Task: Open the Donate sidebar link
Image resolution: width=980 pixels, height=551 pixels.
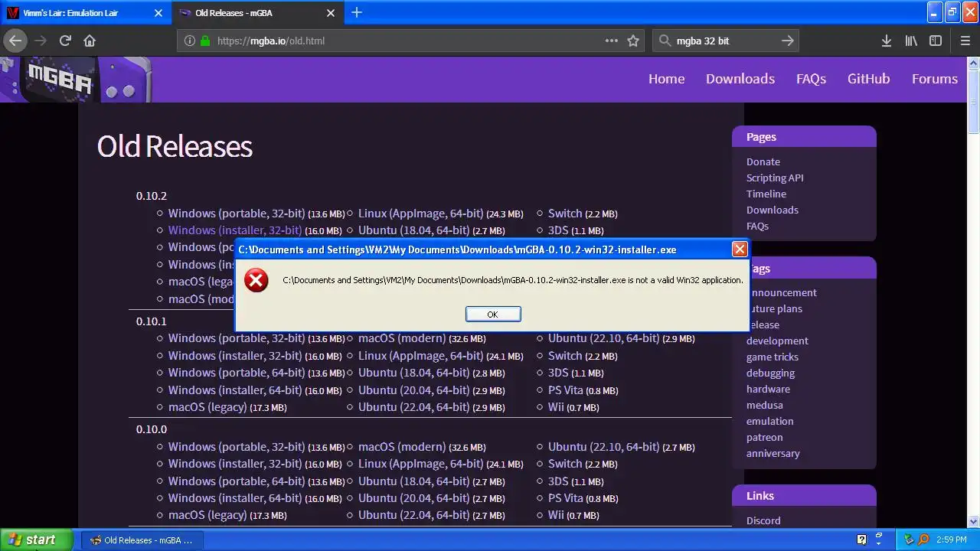Action: (763, 161)
